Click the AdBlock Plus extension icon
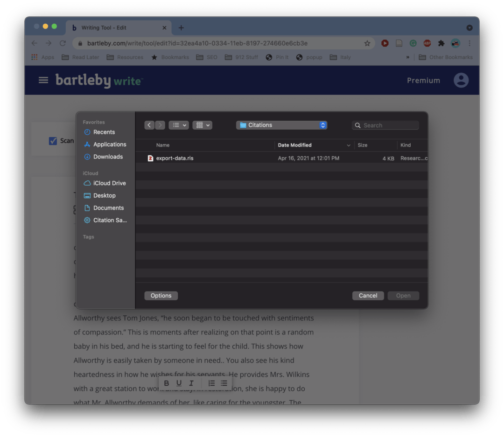This screenshot has height=437, width=504. coord(427,43)
